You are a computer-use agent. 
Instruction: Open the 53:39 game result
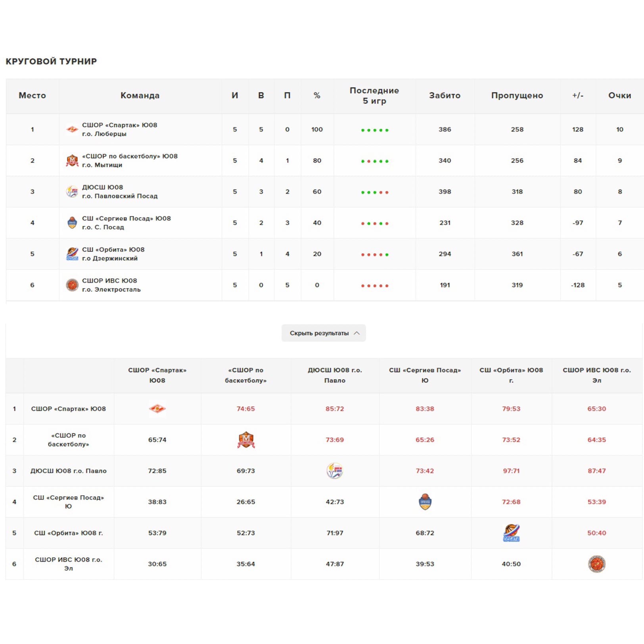click(597, 502)
